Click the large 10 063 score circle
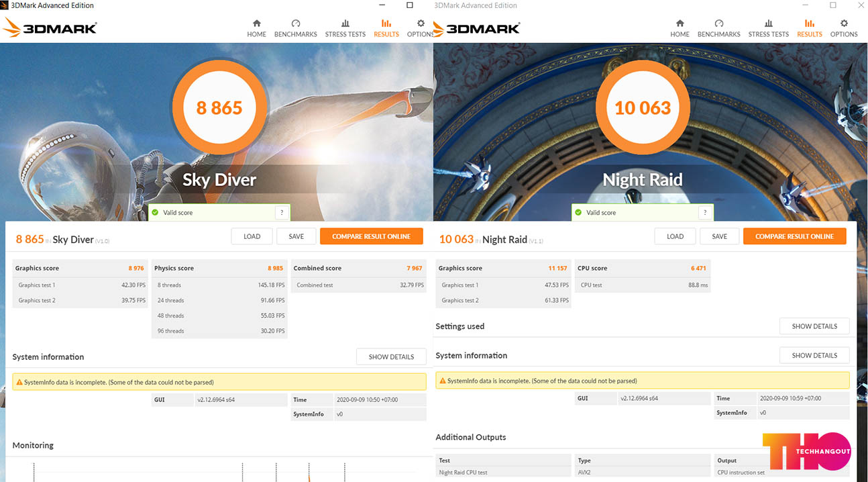 click(643, 107)
